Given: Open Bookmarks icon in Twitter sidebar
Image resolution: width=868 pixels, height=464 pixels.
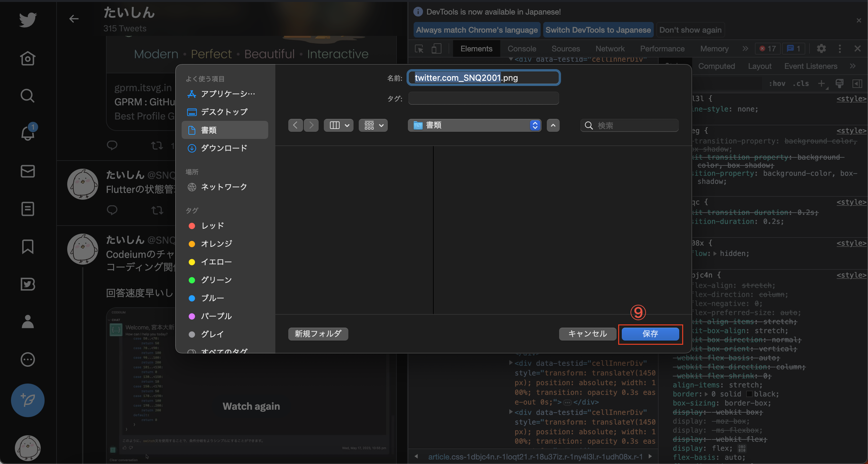Looking at the screenshot, I should (x=28, y=247).
